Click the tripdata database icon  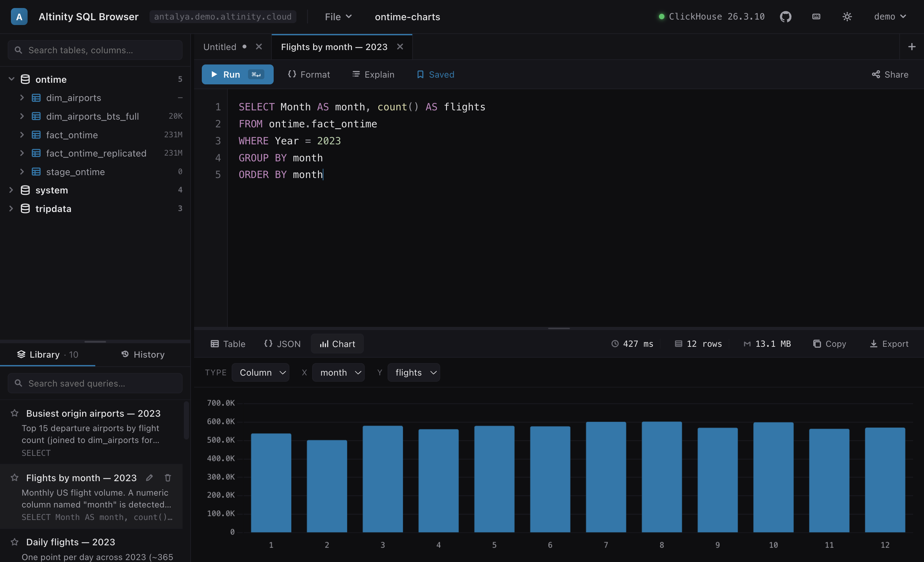pos(25,209)
